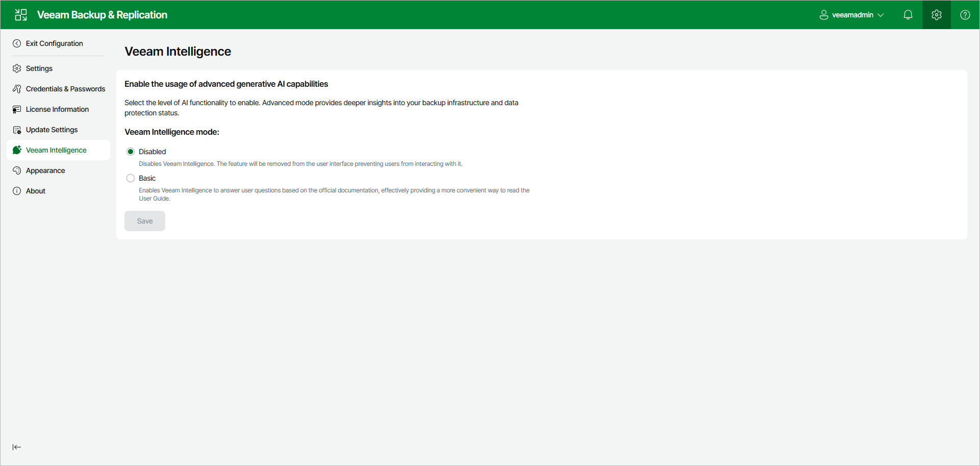Click the Save button
The image size is (980, 466).
(145, 221)
